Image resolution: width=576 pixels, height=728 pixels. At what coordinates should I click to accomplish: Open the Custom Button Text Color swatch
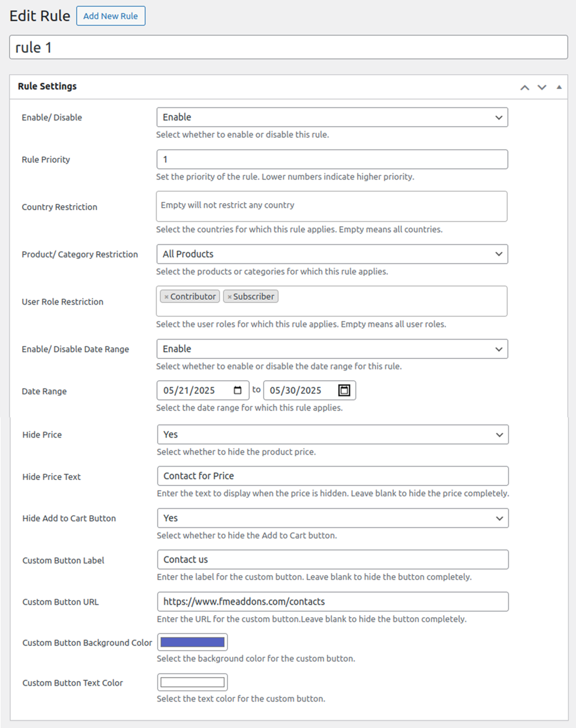coord(192,682)
